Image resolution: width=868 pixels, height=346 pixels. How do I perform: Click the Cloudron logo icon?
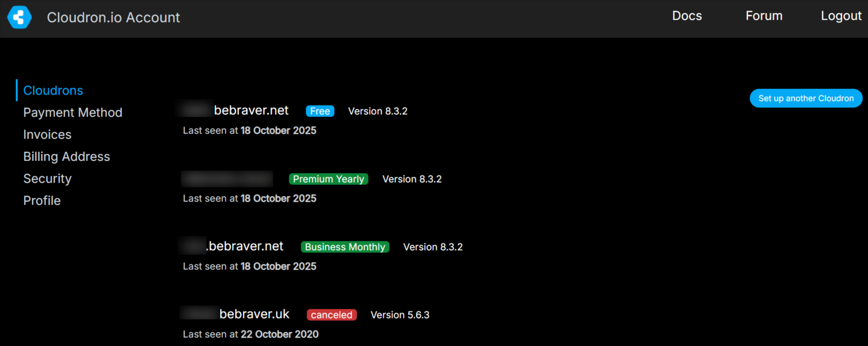[x=19, y=17]
